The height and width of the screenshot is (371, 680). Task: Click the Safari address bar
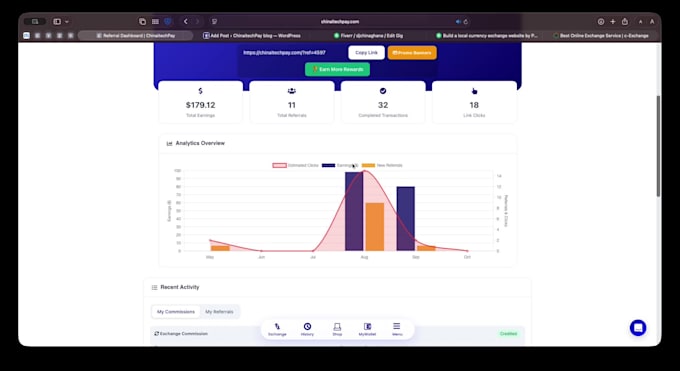pos(340,21)
